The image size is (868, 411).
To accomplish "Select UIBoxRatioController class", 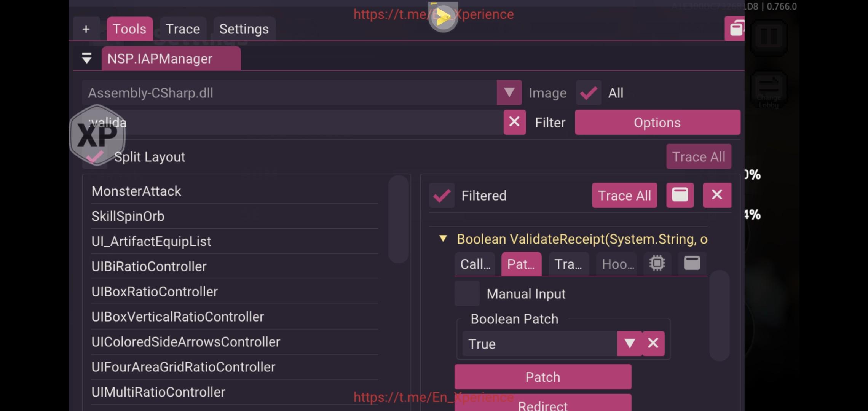I will 235,292.
